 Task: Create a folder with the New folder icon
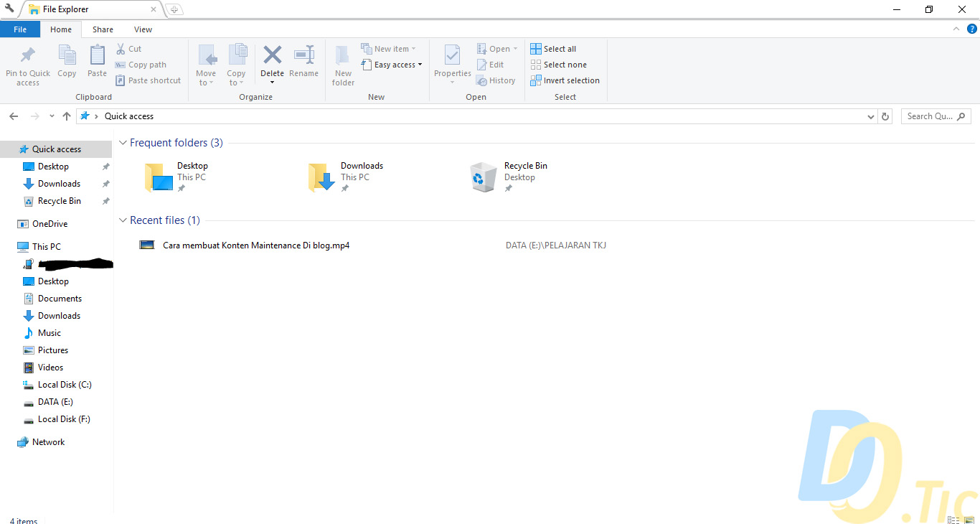(x=342, y=63)
